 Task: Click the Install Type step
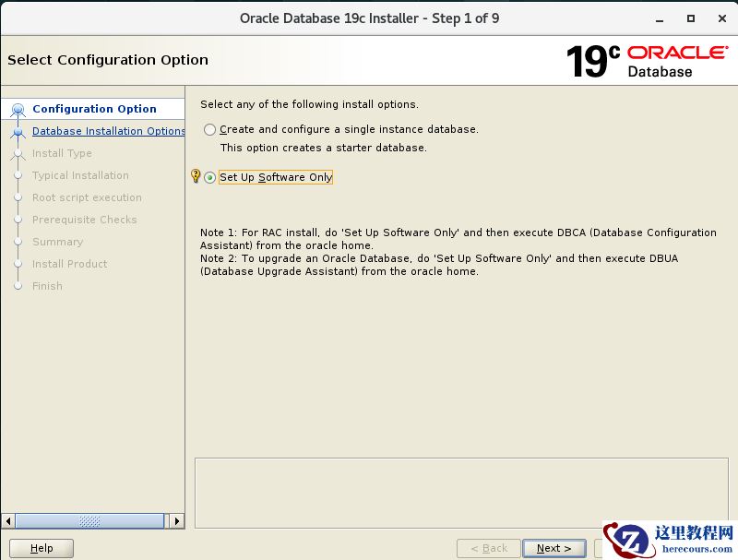pyautogui.click(x=62, y=153)
